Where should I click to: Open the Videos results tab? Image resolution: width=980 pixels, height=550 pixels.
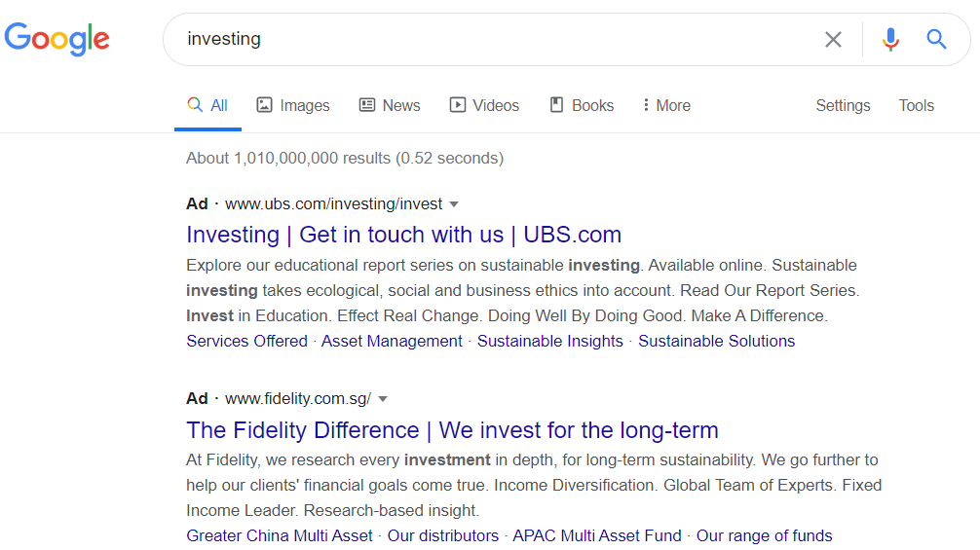point(484,105)
